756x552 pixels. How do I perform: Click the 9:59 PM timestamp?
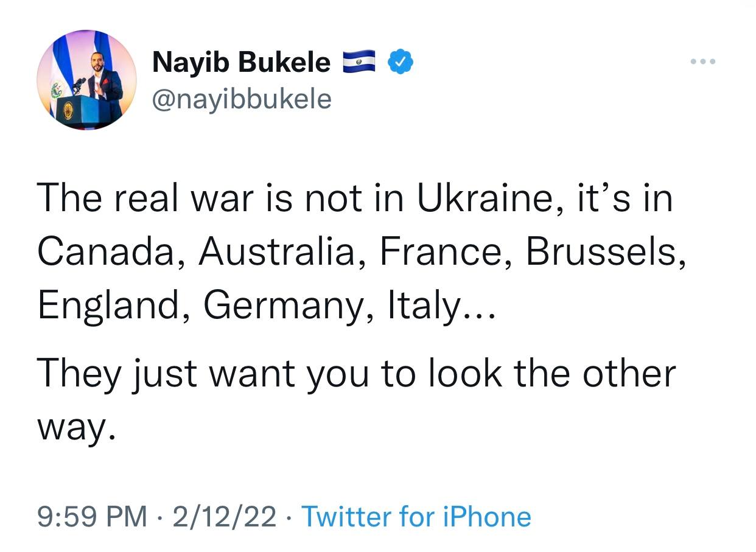[92, 517]
